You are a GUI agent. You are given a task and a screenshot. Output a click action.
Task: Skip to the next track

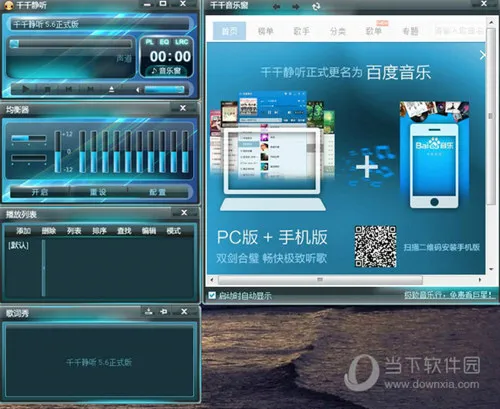click(x=90, y=89)
